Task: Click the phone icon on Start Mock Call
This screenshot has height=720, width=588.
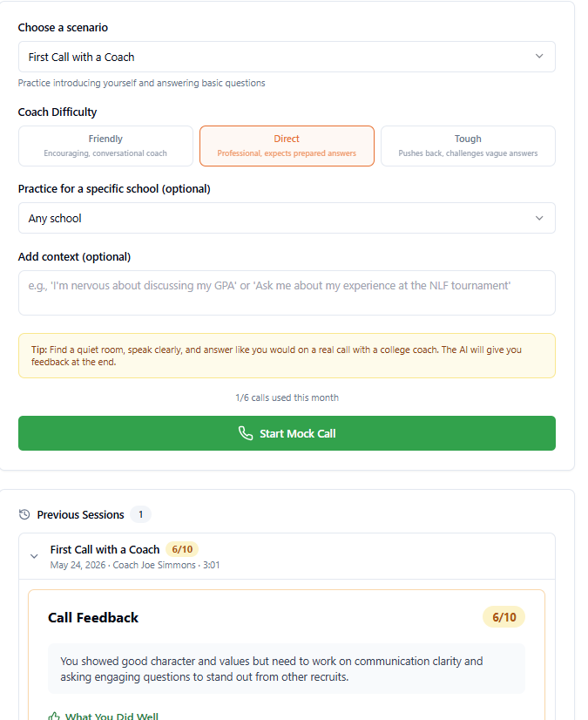Action: pyautogui.click(x=246, y=433)
